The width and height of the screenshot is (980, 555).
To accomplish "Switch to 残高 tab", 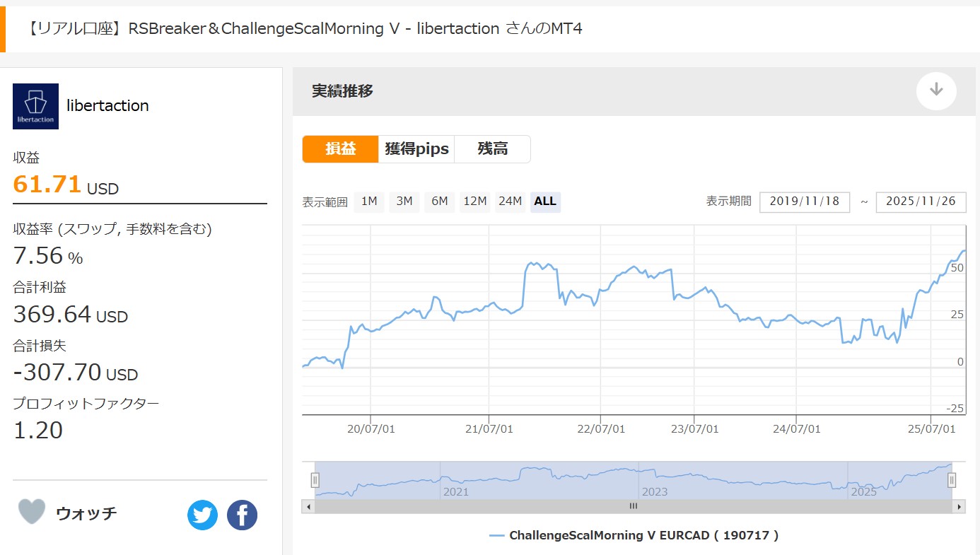I will 492,149.
